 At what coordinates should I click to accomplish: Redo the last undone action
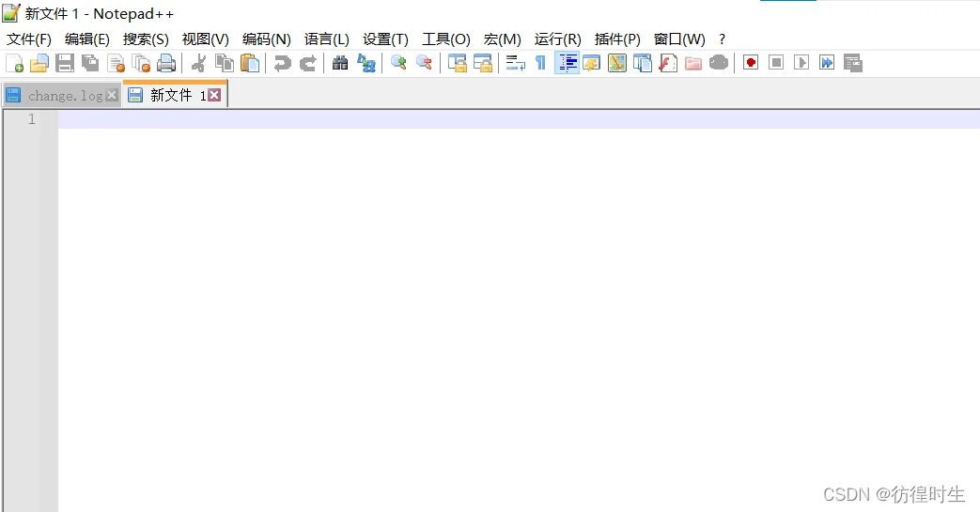click(308, 63)
